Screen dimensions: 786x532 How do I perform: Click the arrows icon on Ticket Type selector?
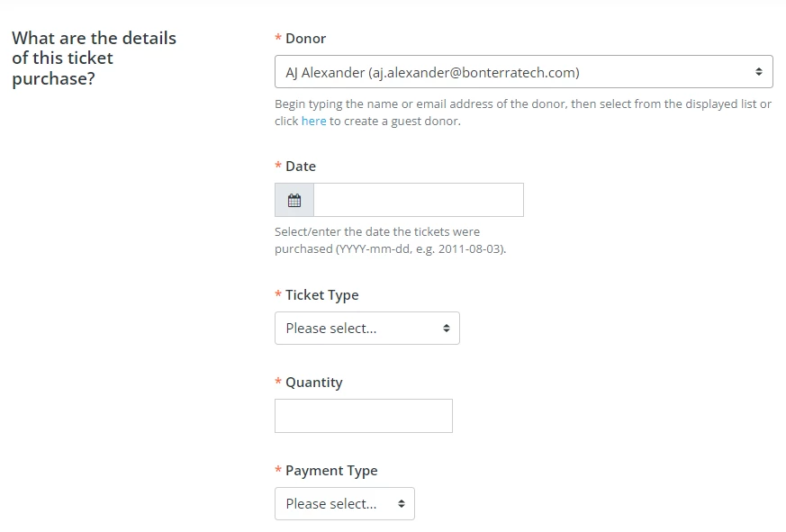(445, 328)
